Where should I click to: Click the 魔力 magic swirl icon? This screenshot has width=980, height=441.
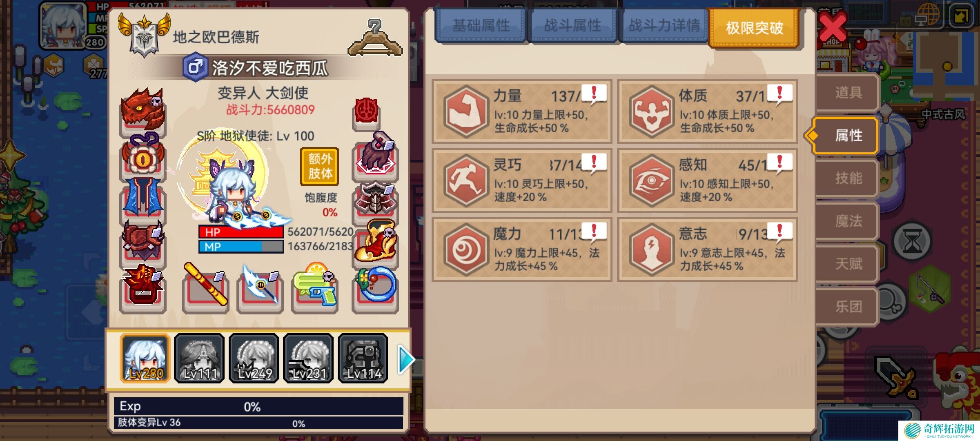pos(465,249)
